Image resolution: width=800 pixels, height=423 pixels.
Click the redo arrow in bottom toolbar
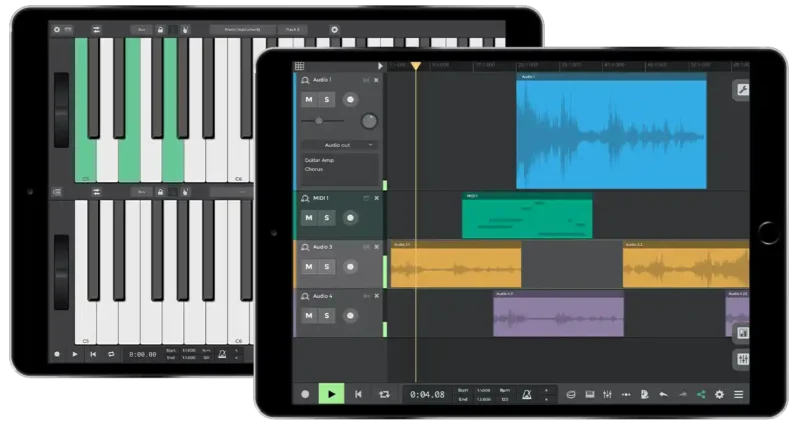pyautogui.click(x=683, y=394)
